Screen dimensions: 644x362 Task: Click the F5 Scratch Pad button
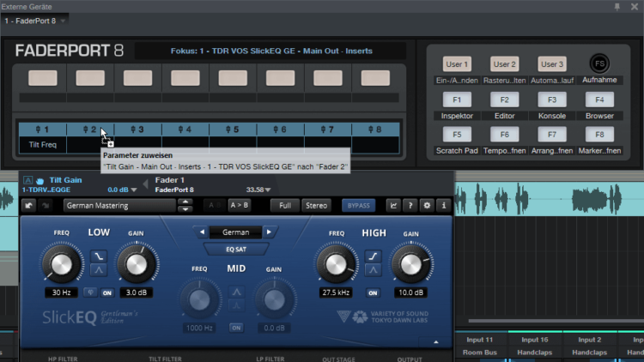pyautogui.click(x=457, y=135)
